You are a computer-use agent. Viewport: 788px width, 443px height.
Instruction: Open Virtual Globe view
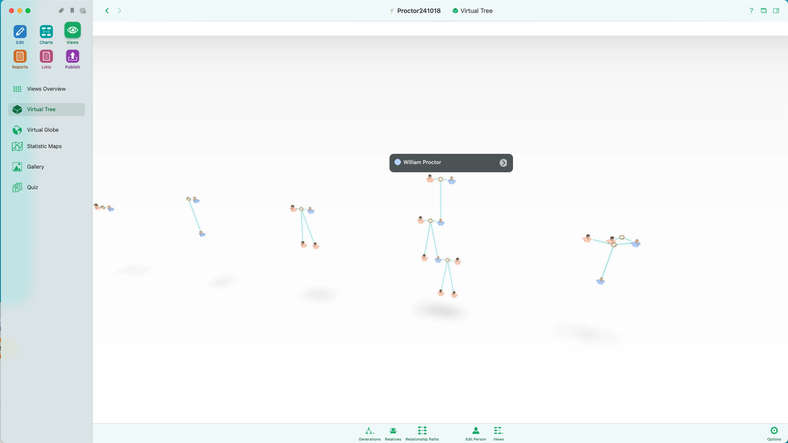pos(46,130)
